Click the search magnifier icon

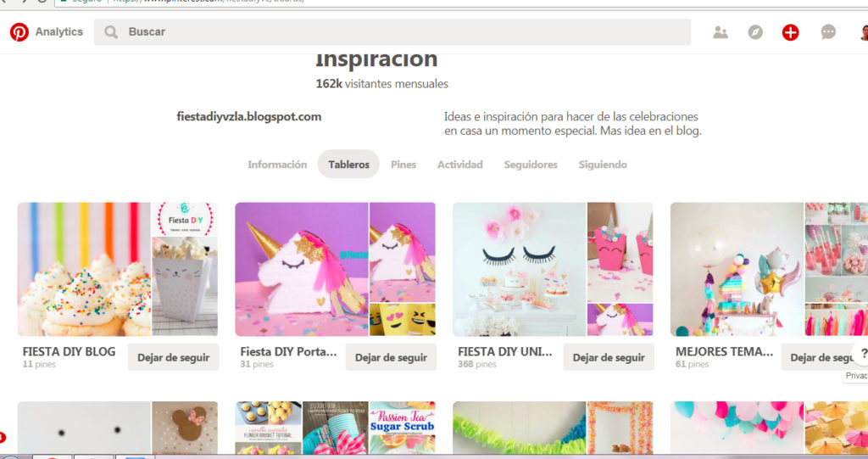point(111,32)
